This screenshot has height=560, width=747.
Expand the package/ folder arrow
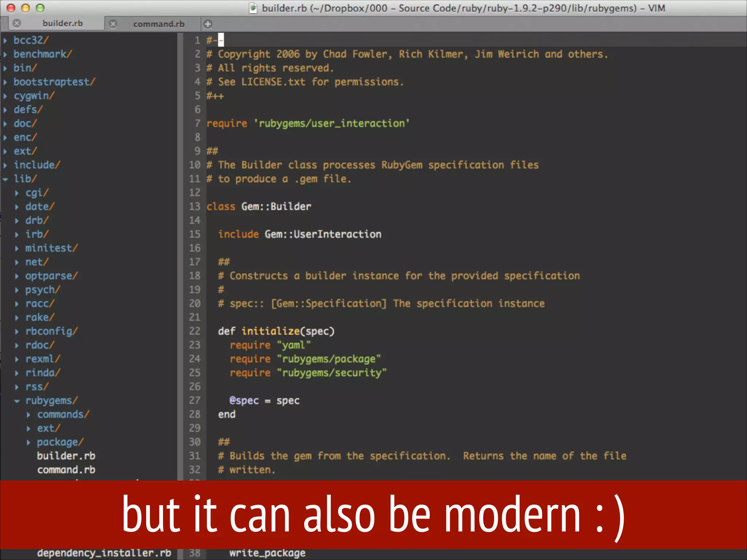(x=28, y=442)
